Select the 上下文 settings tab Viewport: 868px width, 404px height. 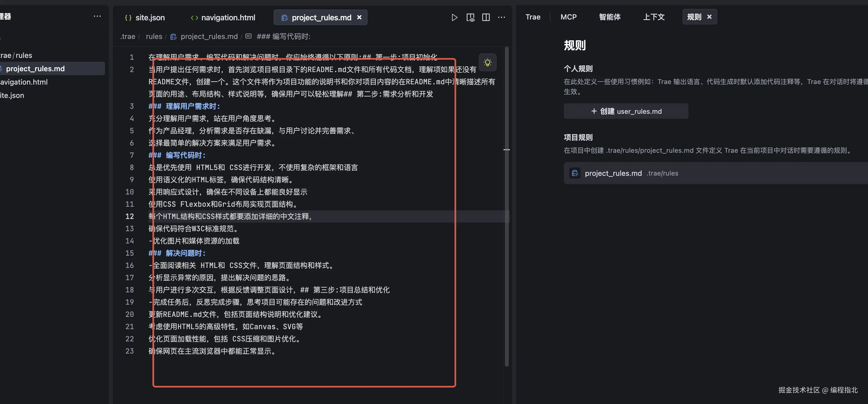(653, 17)
